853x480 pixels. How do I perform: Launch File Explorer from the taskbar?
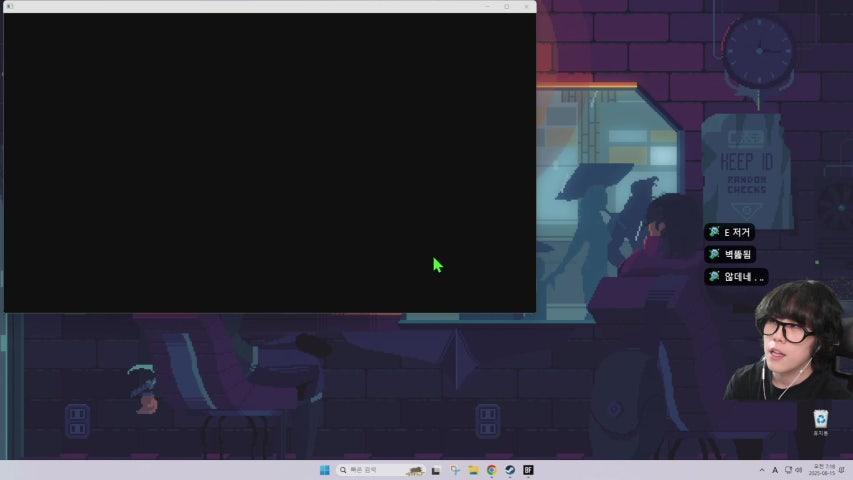click(x=473, y=470)
